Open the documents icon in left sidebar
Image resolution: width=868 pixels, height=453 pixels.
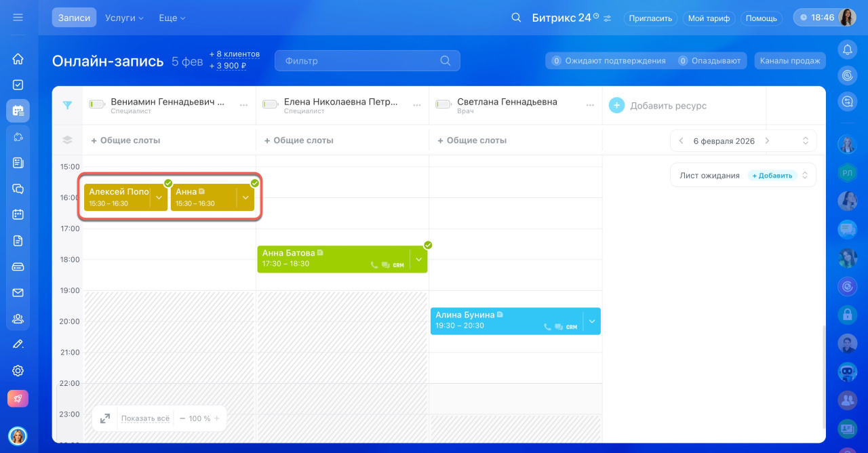(x=18, y=241)
